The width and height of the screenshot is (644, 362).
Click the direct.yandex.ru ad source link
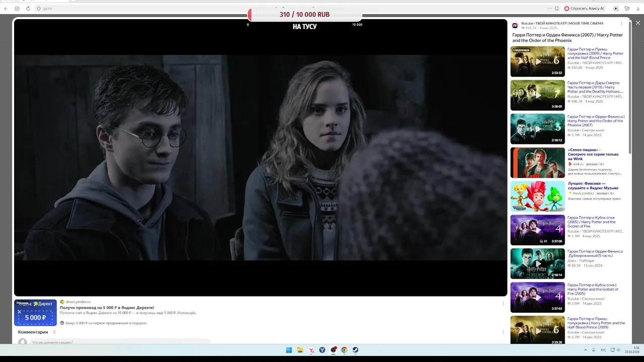(78, 302)
